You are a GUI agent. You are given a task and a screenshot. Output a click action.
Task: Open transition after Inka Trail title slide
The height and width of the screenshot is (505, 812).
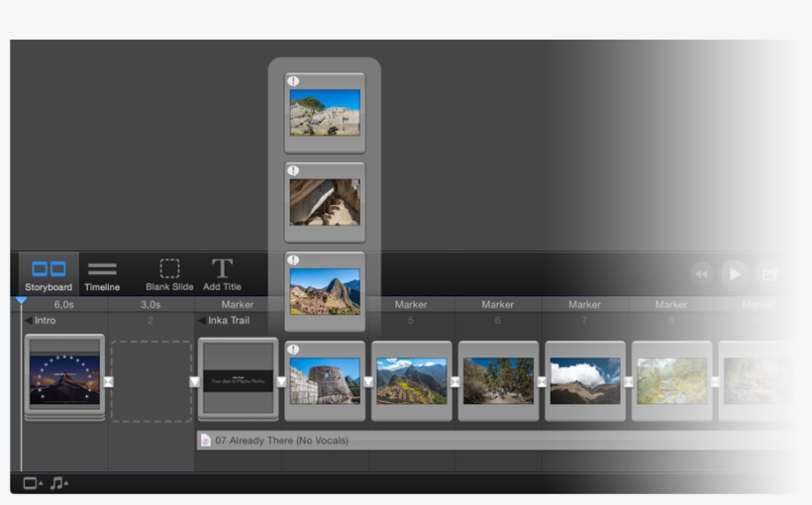[x=281, y=382]
